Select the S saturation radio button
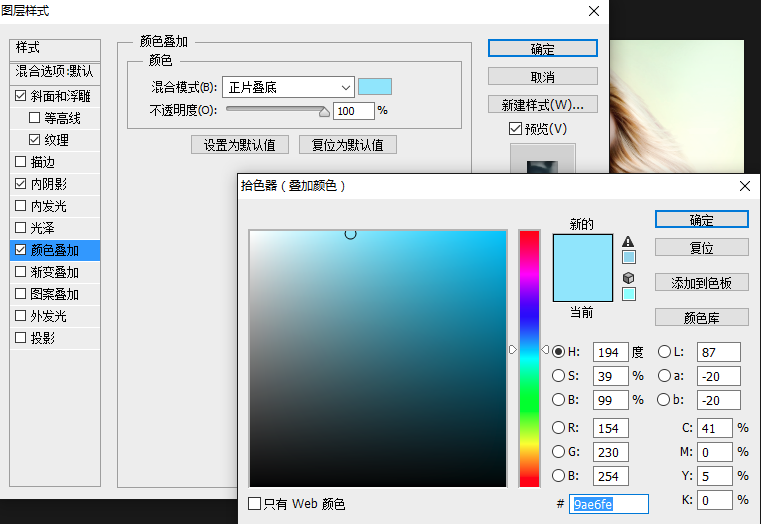Viewport: 761px width, 524px height. [x=559, y=376]
